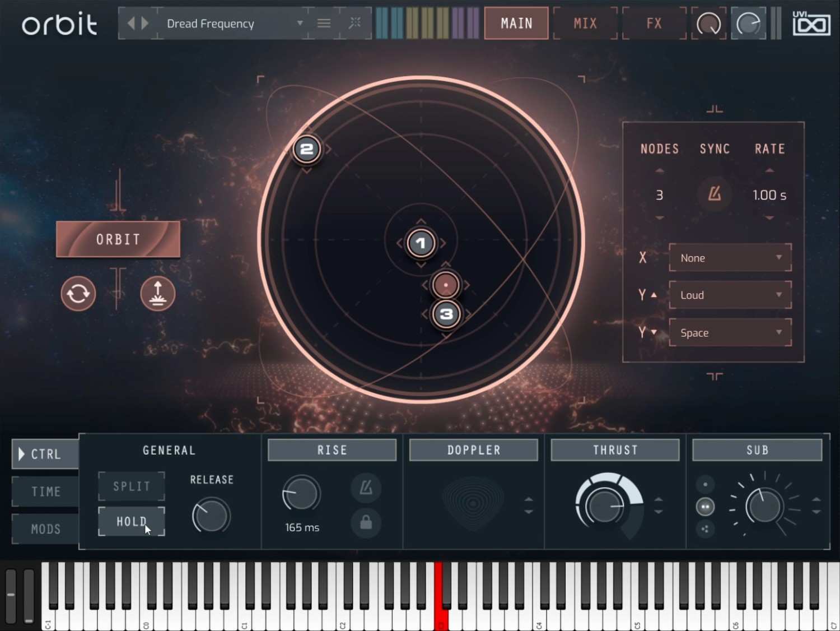The width and height of the screenshot is (840, 631).
Task: Click the orbit loop cycle icon
Action: tap(78, 294)
